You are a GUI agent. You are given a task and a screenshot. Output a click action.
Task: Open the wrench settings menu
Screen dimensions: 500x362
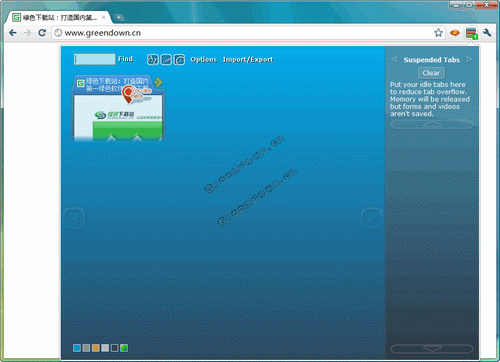(x=487, y=33)
